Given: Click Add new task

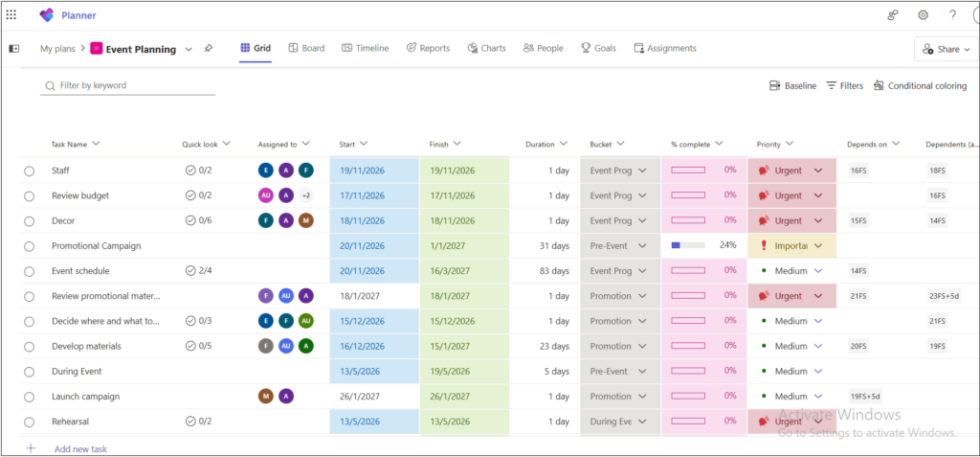Looking at the screenshot, I should point(80,449).
